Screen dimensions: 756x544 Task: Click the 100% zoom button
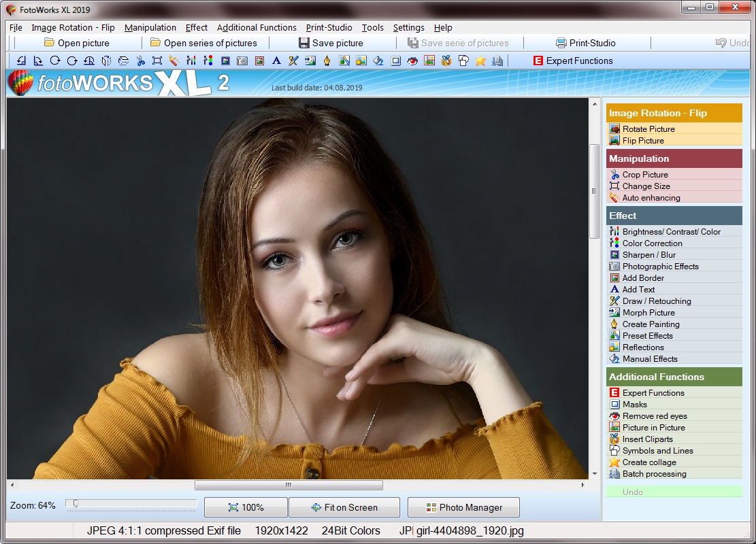click(x=246, y=507)
